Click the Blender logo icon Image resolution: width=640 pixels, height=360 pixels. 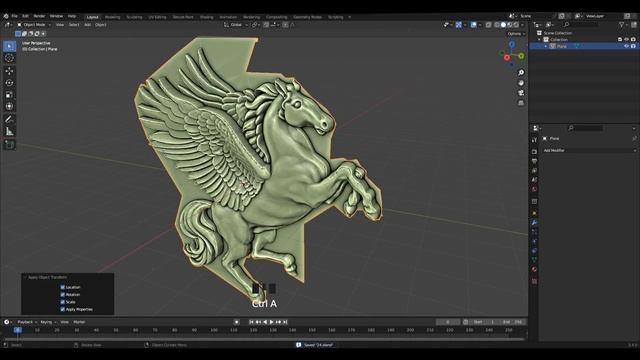(6, 16)
